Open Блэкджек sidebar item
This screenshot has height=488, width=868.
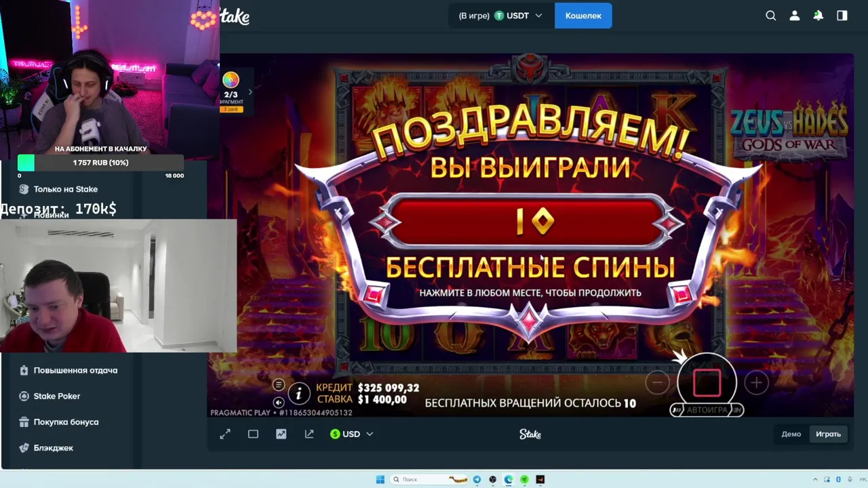pyautogui.click(x=54, y=447)
